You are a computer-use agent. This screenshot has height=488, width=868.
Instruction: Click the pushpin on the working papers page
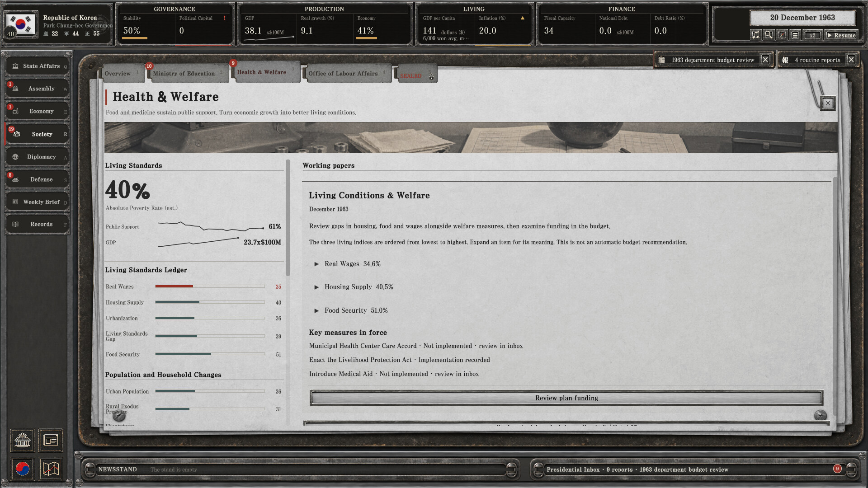tap(820, 415)
